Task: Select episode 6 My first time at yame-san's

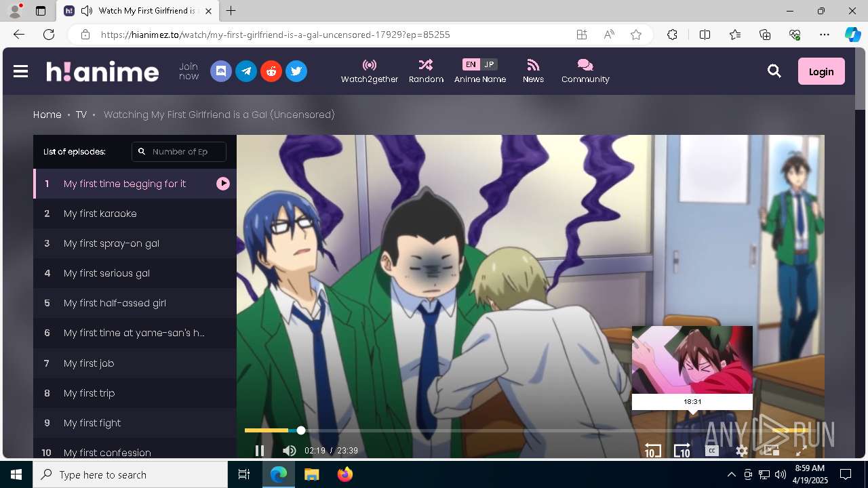Action: click(x=135, y=333)
